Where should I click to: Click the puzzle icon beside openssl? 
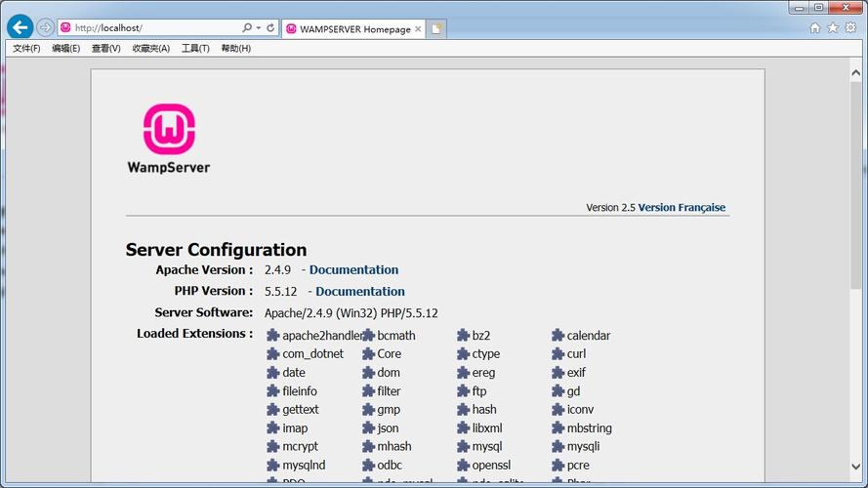pyautogui.click(x=463, y=466)
